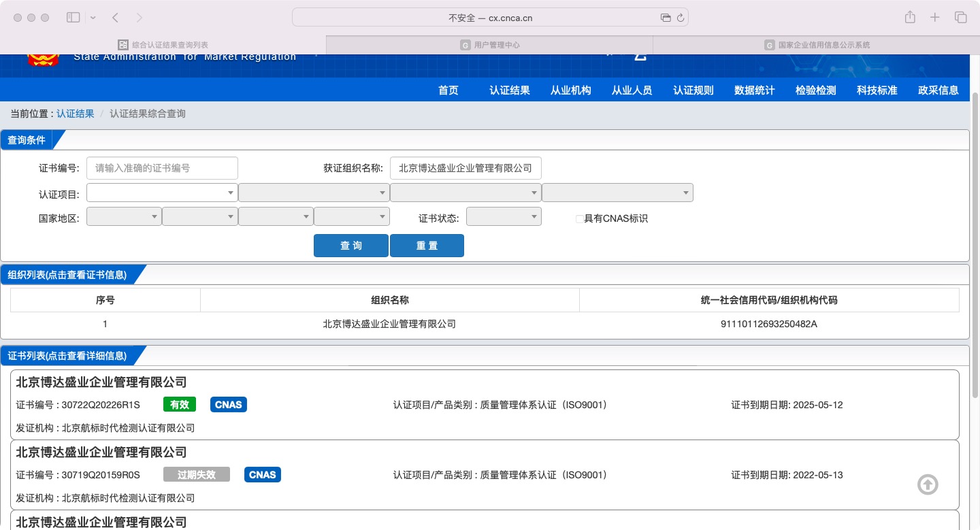Switch to the 国家企业信用信息公示系统 tab
Image resolution: width=980 pixels, height=530 pixels.
click(817, 45)
